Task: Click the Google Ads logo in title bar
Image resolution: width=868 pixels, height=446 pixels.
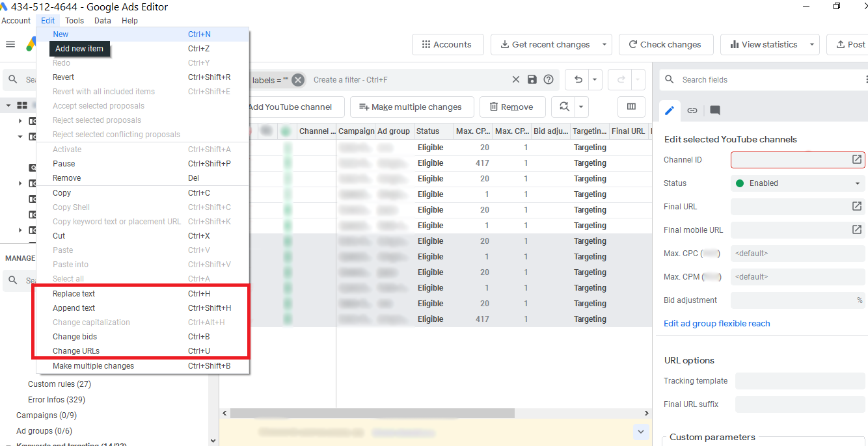Action: click(4, 7)
